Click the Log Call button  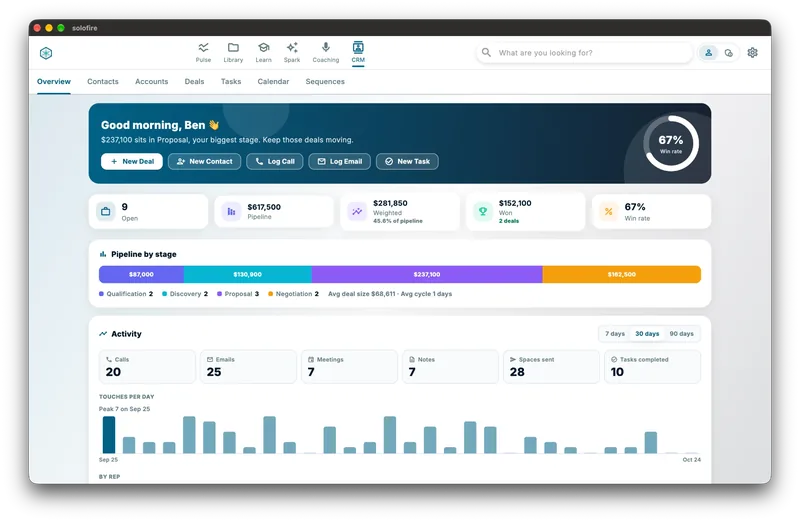pyautogui.click(x=274, y=161)
